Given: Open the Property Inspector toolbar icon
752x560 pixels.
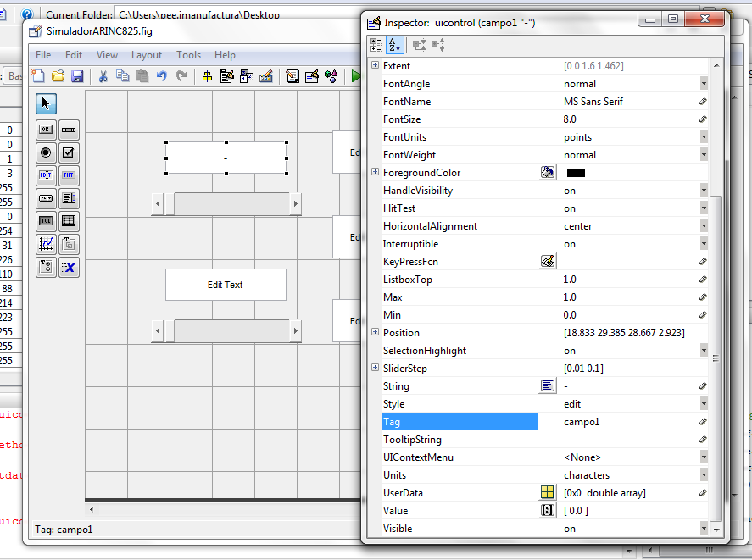Looking at the screenshot, I should [312, 76].
